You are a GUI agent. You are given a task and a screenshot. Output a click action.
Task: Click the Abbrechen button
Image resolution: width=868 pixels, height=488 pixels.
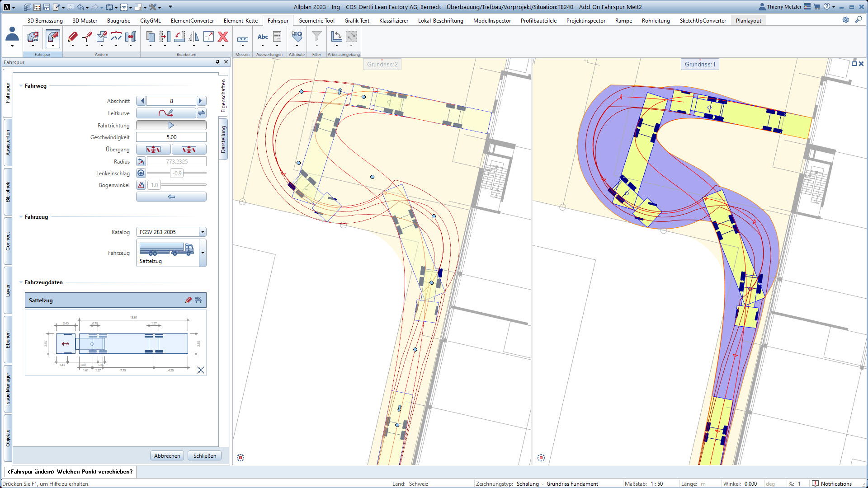[x=167, y=456]
